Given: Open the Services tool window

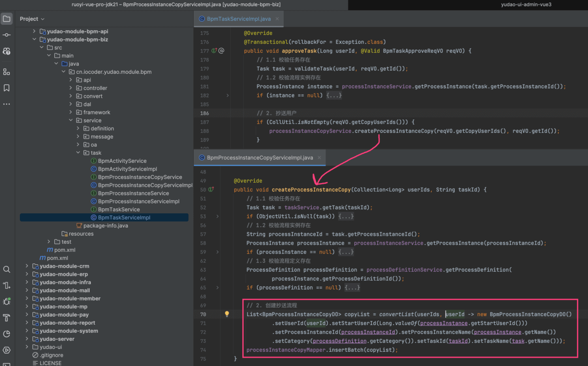Looking at the screenshot, I should (x=6, y=350).
